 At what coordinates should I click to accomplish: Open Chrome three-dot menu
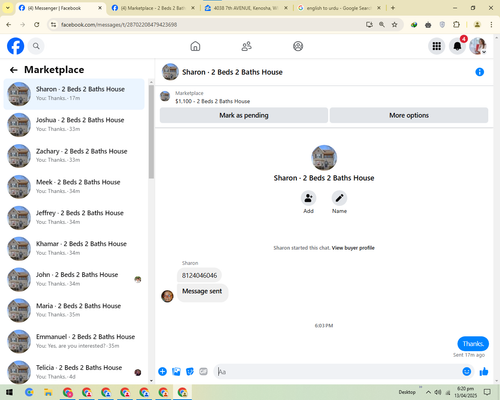tap(491, 24)
